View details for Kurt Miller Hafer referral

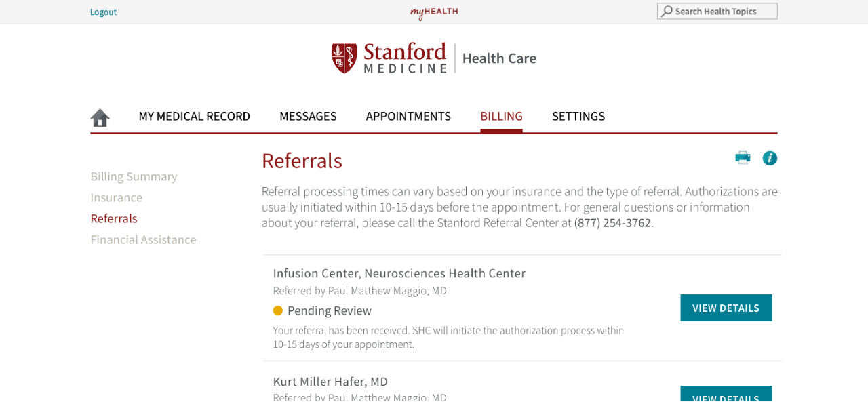point(726,394)
